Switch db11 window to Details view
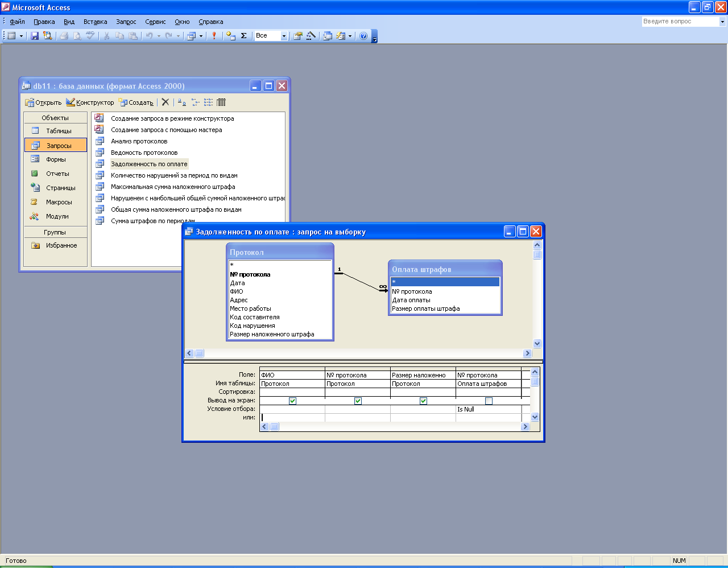 tap(221, 102)
